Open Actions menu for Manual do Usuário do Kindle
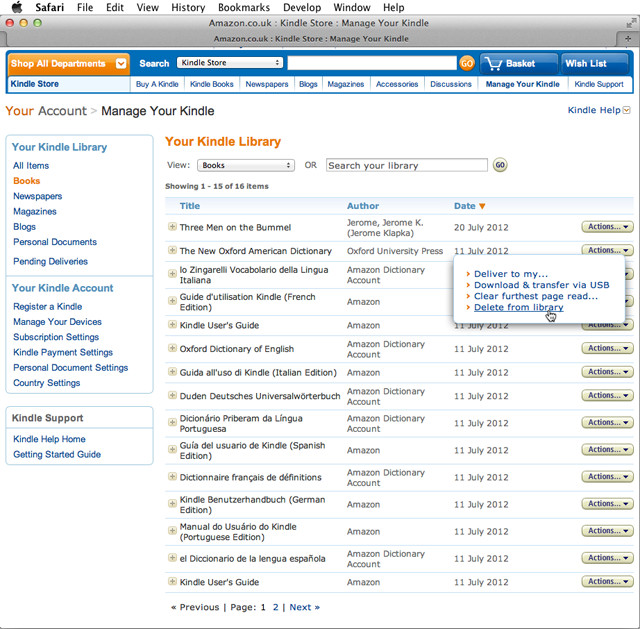Viewport: 640px width, 629px height. click(607, 531)
